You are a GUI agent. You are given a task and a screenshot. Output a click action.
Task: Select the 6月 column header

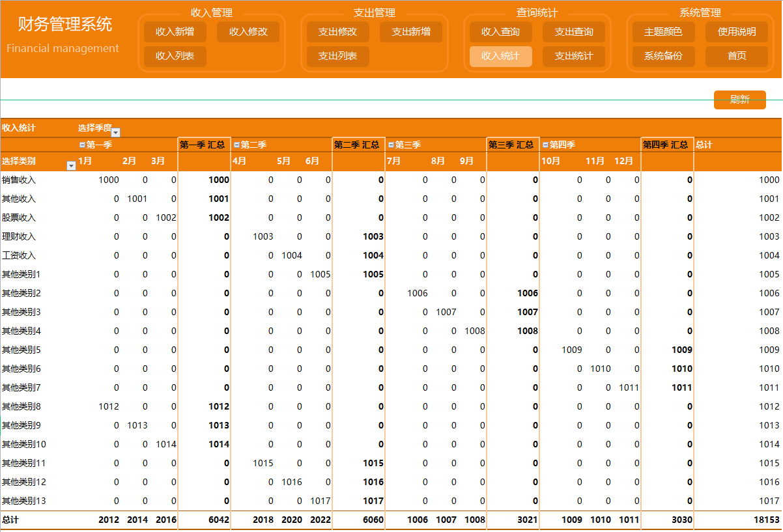312,161
